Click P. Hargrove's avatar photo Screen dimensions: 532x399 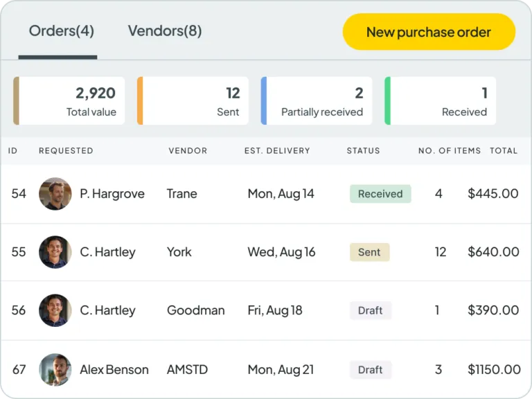[x=55, y=194]
